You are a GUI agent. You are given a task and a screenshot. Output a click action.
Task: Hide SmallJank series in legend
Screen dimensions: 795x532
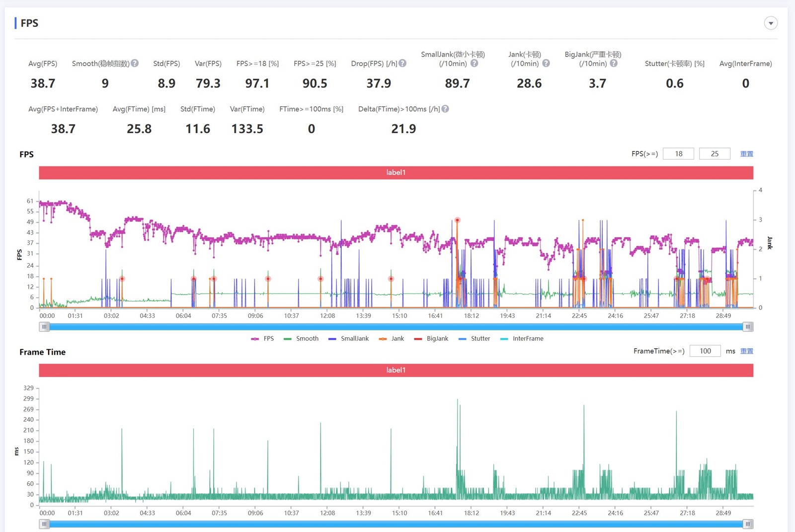[x=349, y=339]
